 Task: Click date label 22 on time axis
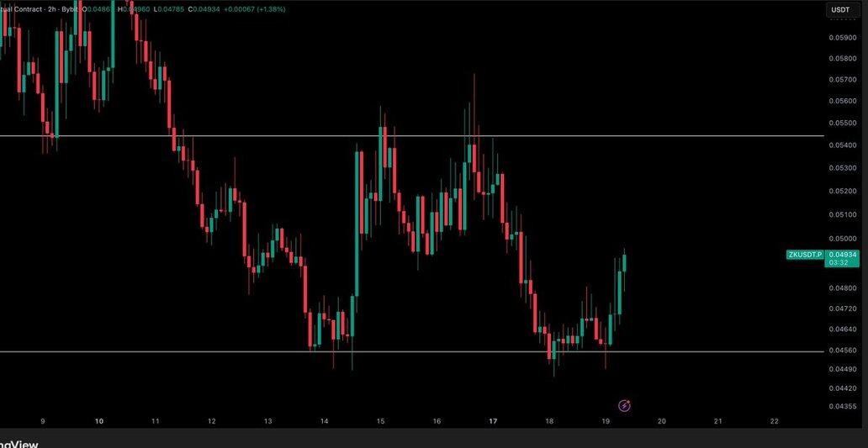point(774,421)
